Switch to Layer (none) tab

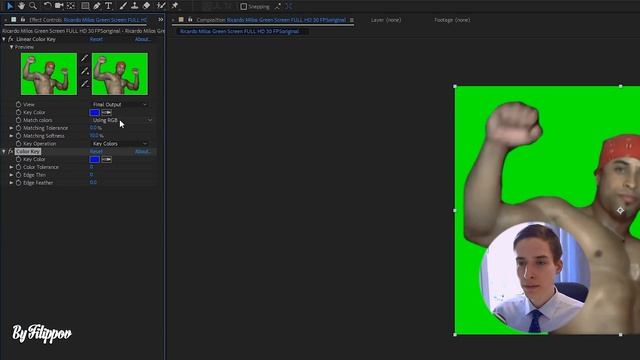tap(386, 20)
